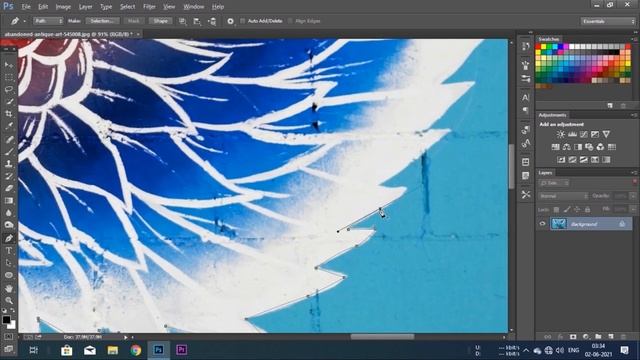Select the Path Selection tool

pos(9,263)
